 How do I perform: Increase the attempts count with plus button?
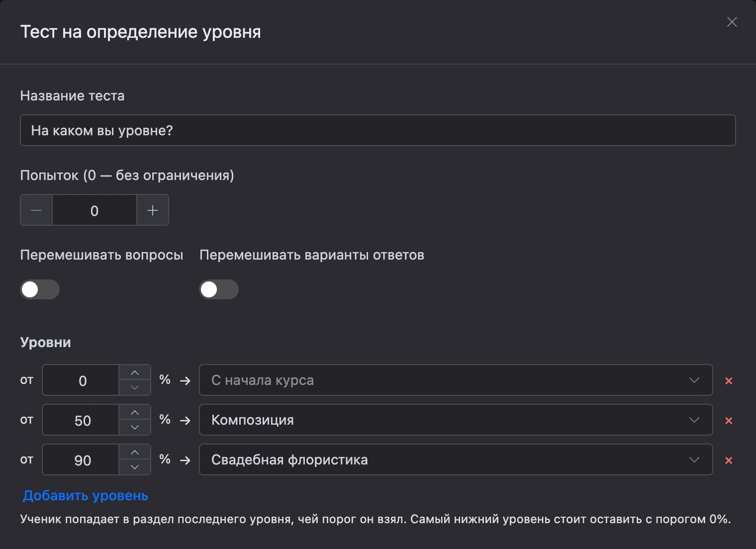point(153,210)
